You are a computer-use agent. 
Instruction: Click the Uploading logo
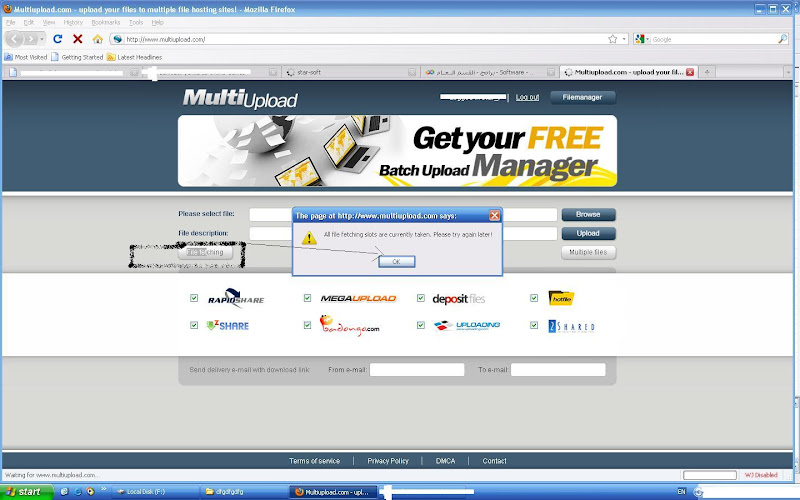(467, 325)
